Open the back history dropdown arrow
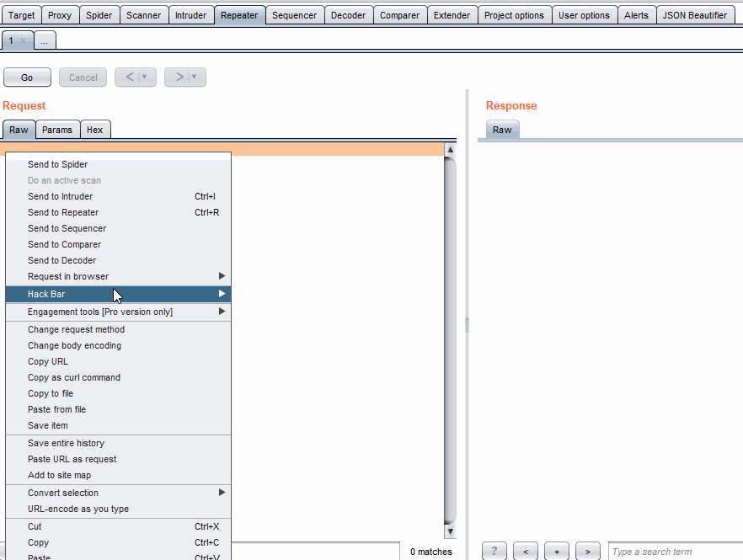The width and height of the screenshot is (743, 560). (145, 77)
